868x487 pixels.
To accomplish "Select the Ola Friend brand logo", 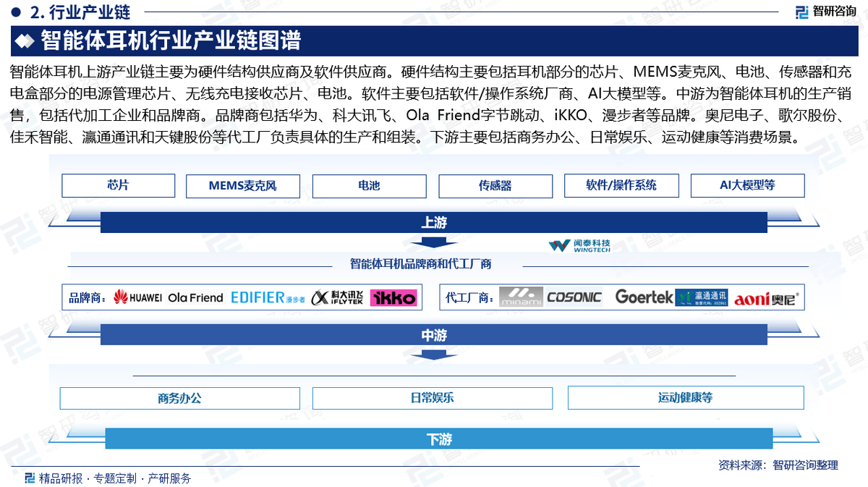I will click(195, 297).
